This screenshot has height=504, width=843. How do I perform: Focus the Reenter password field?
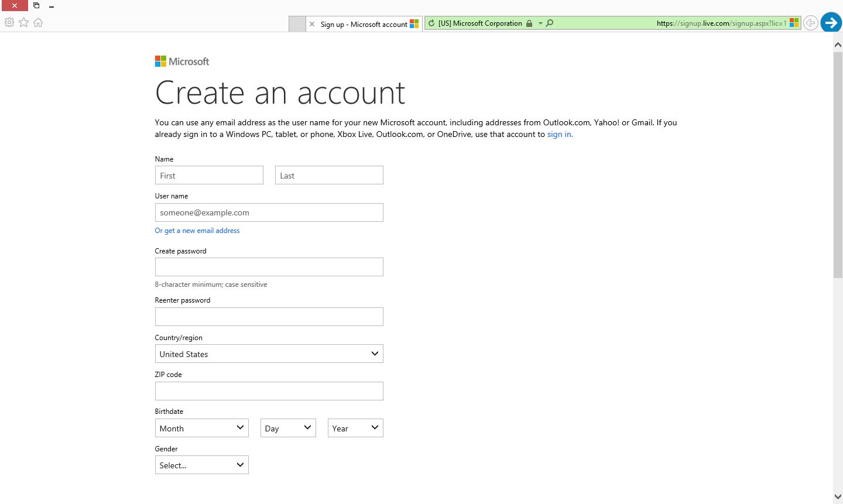pos(269,317)
